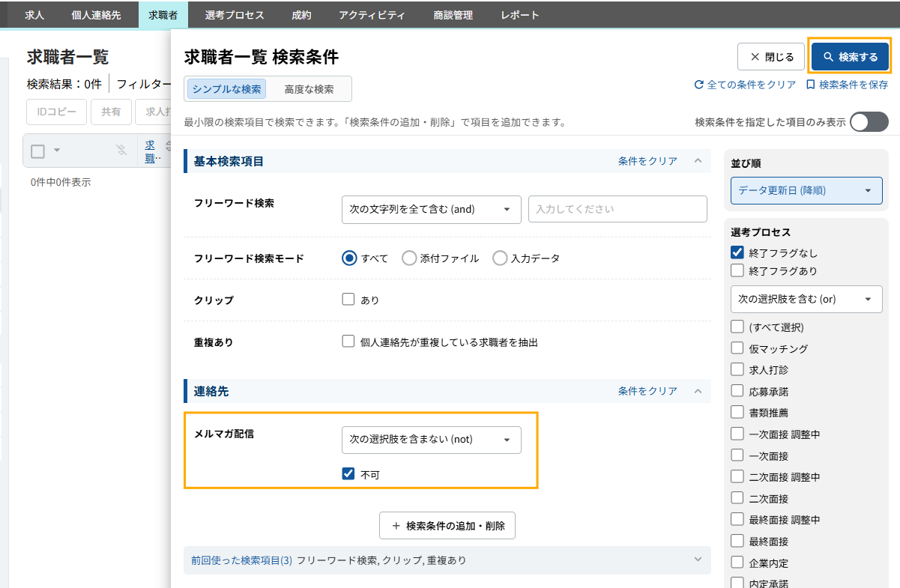Switch to 高度な検索 tab
The image size is (900, 588).
309,89
